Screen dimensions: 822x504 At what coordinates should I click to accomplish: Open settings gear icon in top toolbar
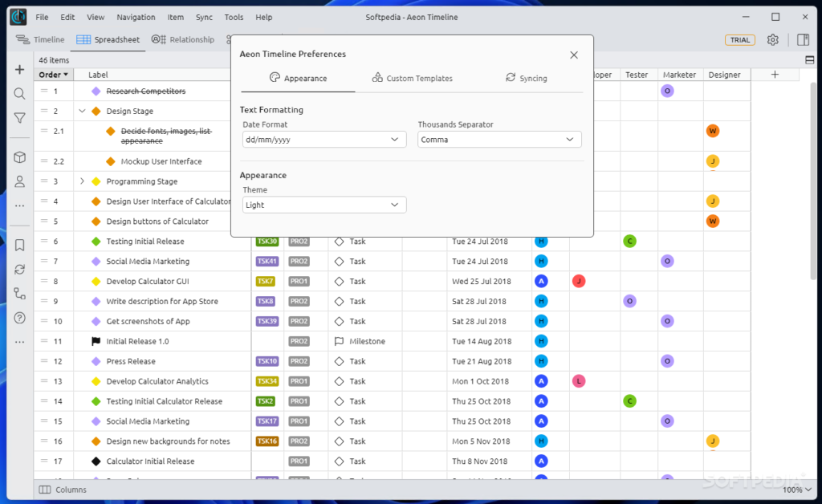click(772, 39)
